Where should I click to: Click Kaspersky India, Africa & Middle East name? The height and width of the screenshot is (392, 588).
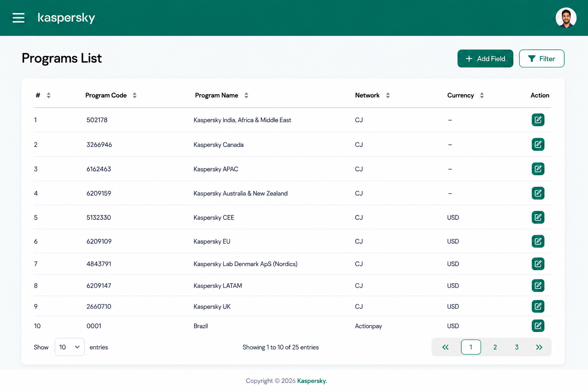point(242,120)
